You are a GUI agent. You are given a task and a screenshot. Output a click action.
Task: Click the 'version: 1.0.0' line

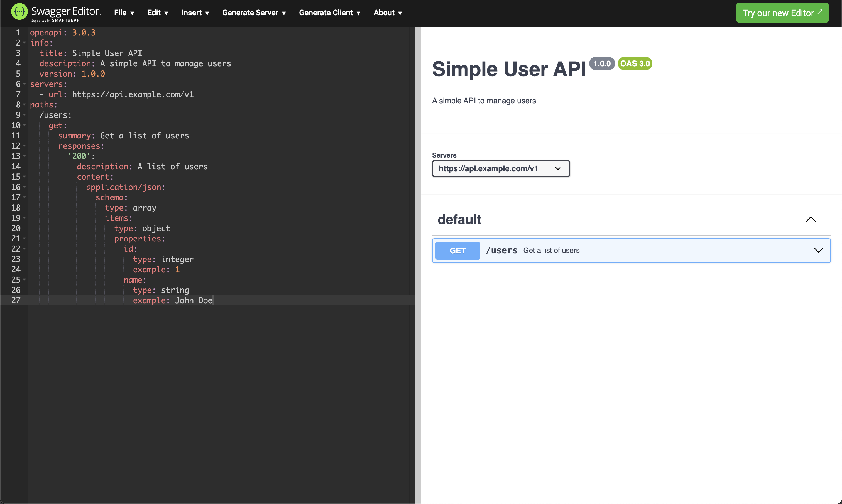tap(72, 74)
